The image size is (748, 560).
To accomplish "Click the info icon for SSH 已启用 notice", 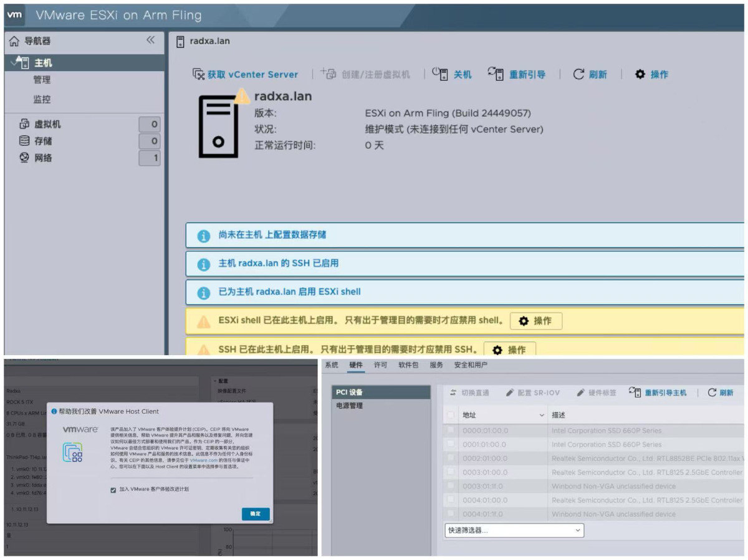I will pyautogui.click(x=204, y=265).
